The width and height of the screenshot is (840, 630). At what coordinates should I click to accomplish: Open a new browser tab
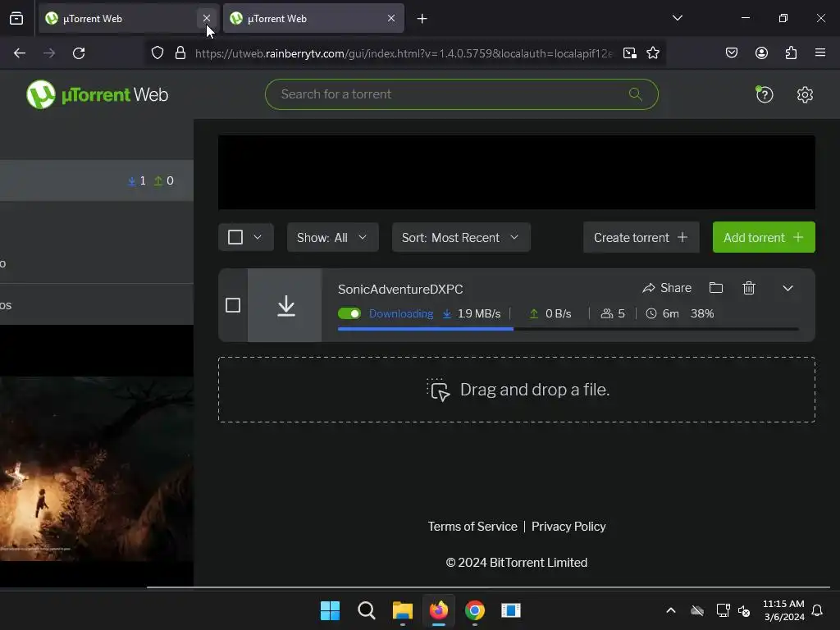pos(422,19)
